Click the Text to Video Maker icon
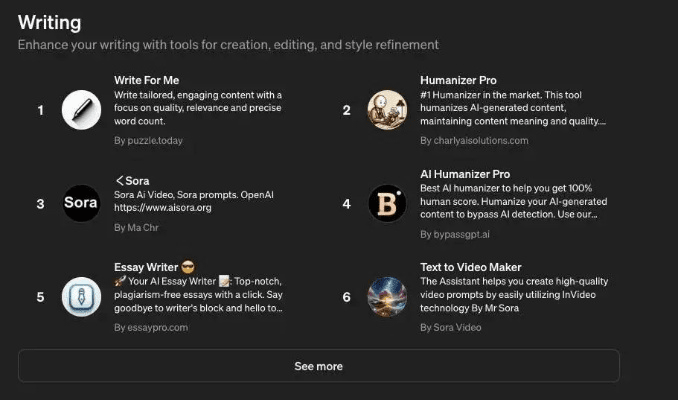This screenshot has width=678, height=400. pos(387,297)
